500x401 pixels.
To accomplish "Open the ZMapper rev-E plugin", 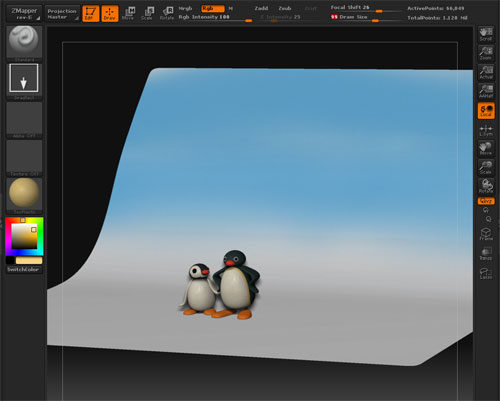I will tap(24, 14).
